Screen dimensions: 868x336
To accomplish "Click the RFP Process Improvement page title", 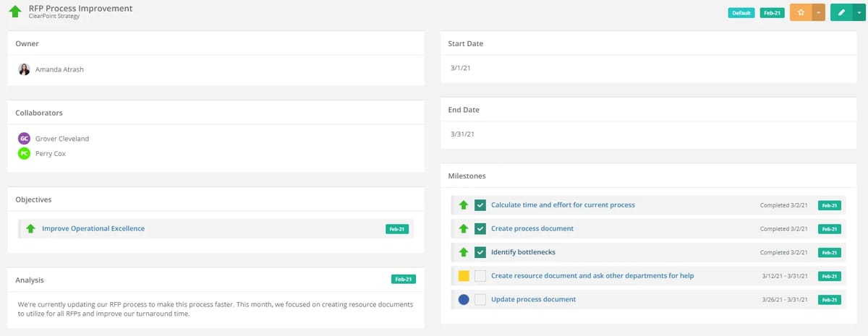I will (x=81, y=8).
